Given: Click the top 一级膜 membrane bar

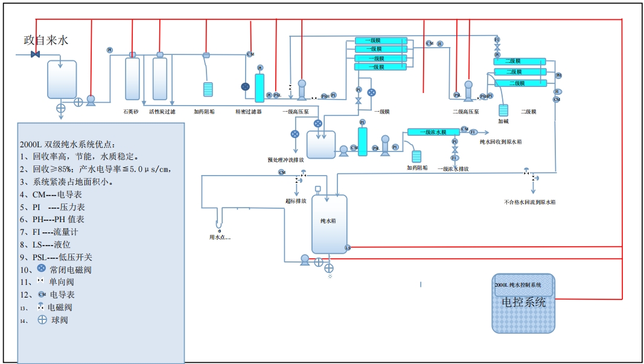Looking at the screenshot, I should [378, 40].
